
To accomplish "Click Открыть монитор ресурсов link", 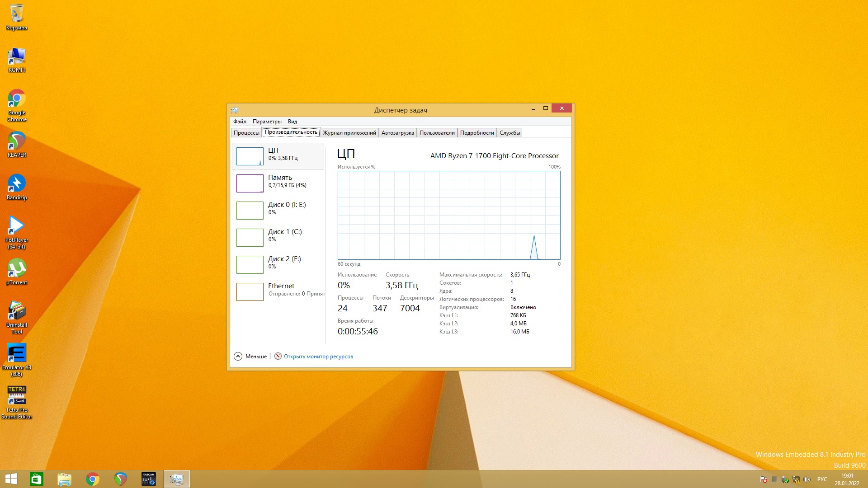I will pos(318,357).
